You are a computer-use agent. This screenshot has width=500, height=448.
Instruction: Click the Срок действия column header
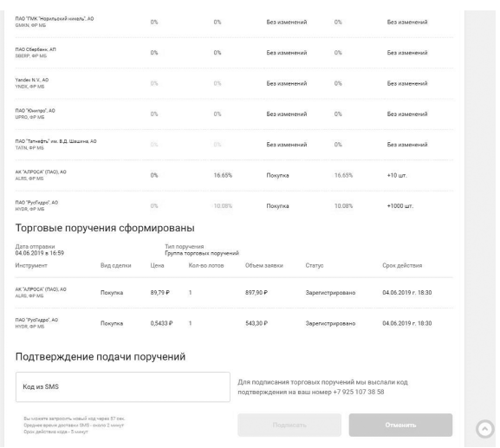(402, 265)
